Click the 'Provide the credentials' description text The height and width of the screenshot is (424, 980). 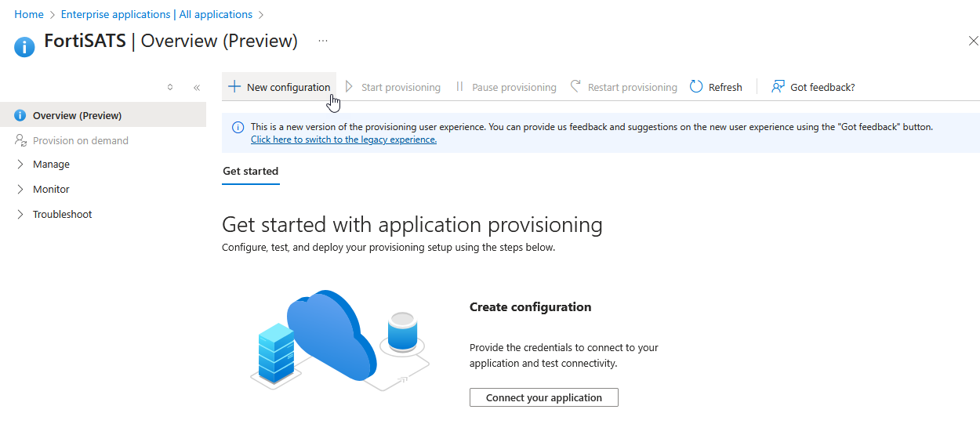tap(564, 356)
